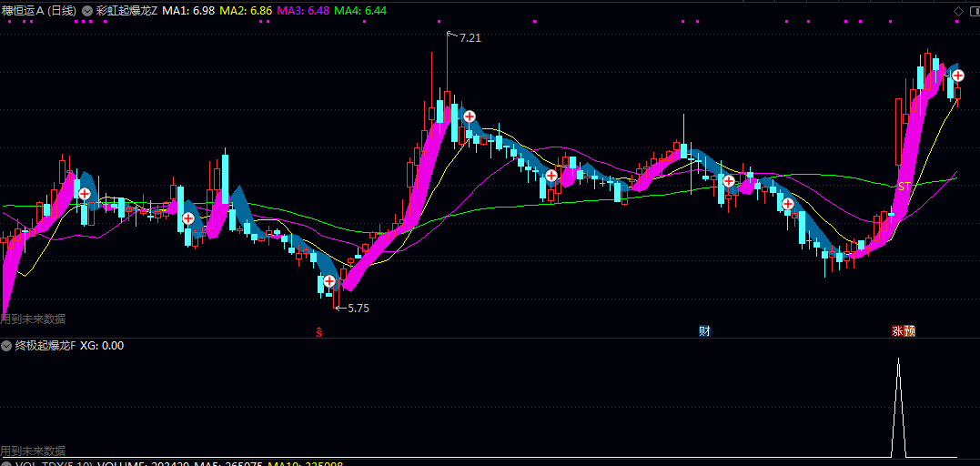980x466 pixels.
Task: Open the 财 financial info marker
Action: tap(705, 331)
